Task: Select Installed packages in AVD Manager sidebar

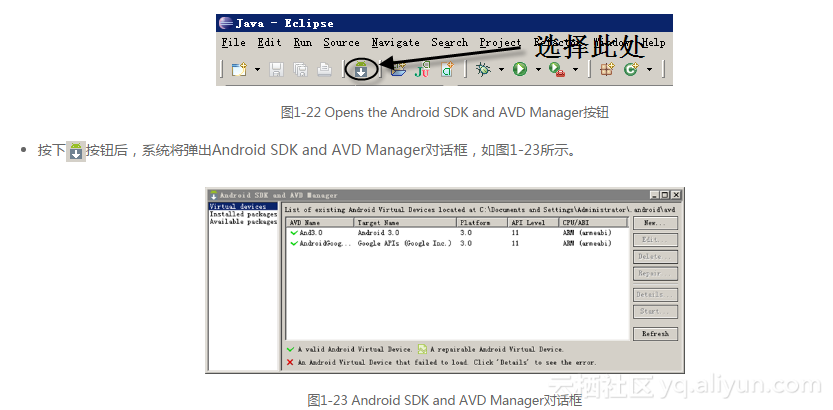Action: point(243,214)
